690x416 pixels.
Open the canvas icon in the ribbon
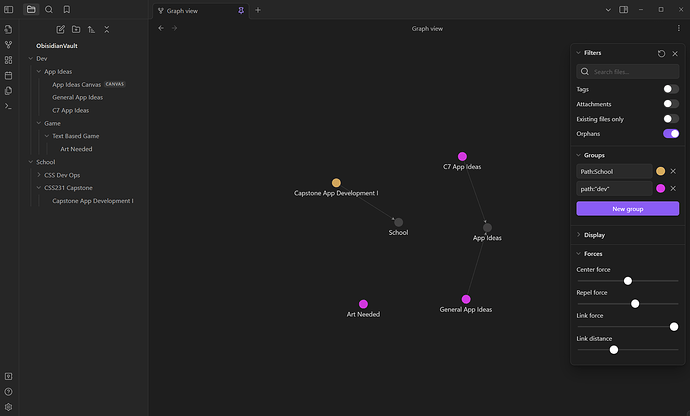(9, 60)
